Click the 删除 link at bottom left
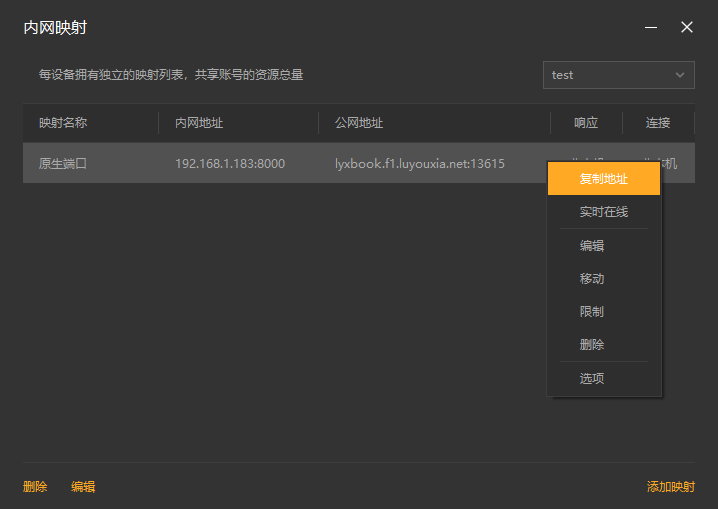 coord(35,487)
